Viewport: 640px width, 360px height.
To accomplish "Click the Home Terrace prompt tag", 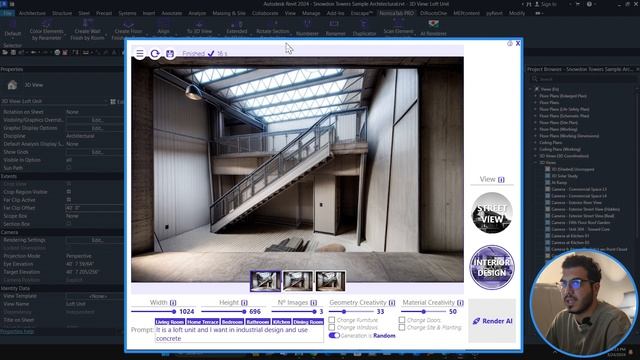I will click(x=203, y=322).
